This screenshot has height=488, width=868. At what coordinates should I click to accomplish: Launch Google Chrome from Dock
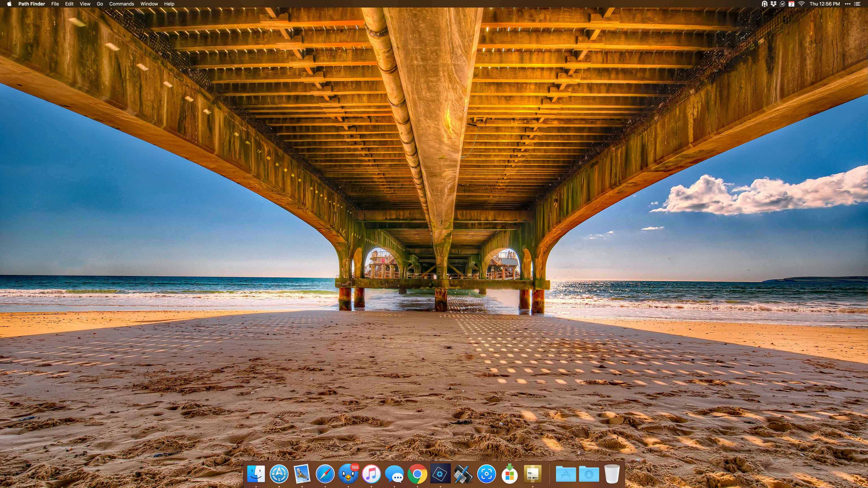[417, 474]
